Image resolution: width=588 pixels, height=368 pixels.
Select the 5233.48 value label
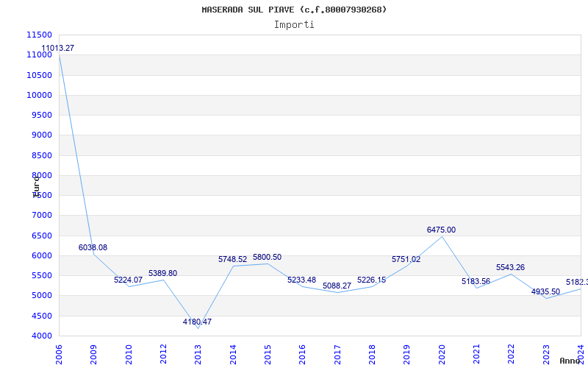pos(301,280)
